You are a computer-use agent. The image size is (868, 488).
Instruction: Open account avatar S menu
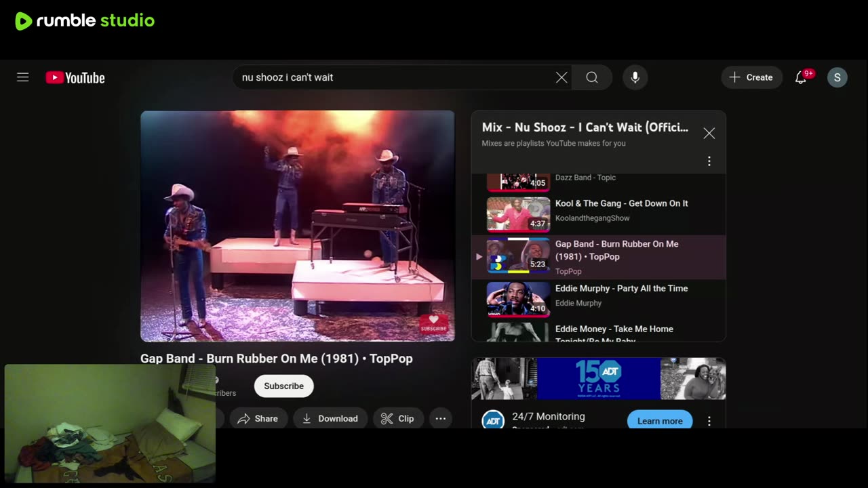pos(837,77)
